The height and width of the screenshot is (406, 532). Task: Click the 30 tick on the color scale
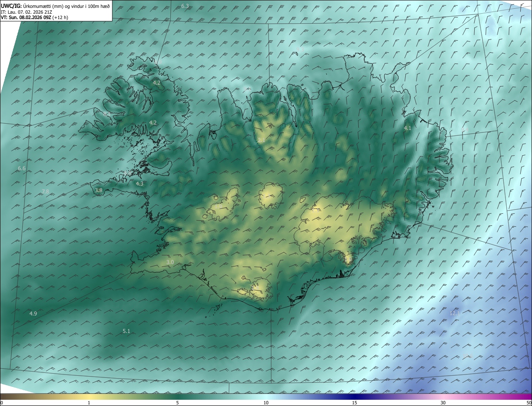443,403
